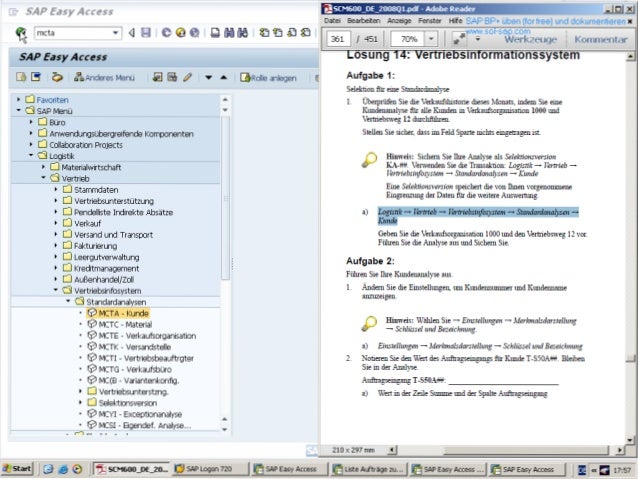Open the Adobe Reader toolbar options dropdown arrow
Viewport: 638px width, 479px height.
coord(478,39)
